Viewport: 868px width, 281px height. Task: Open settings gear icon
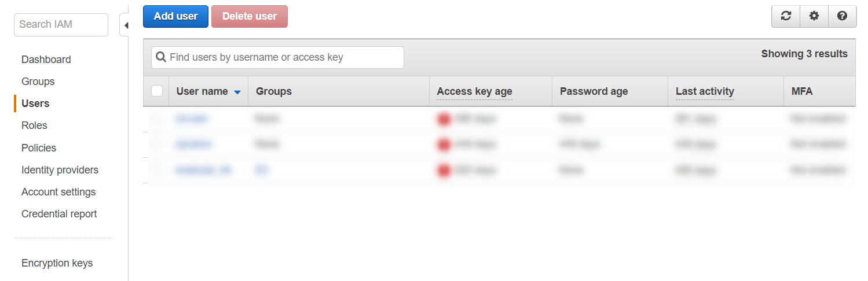point(814,16)
